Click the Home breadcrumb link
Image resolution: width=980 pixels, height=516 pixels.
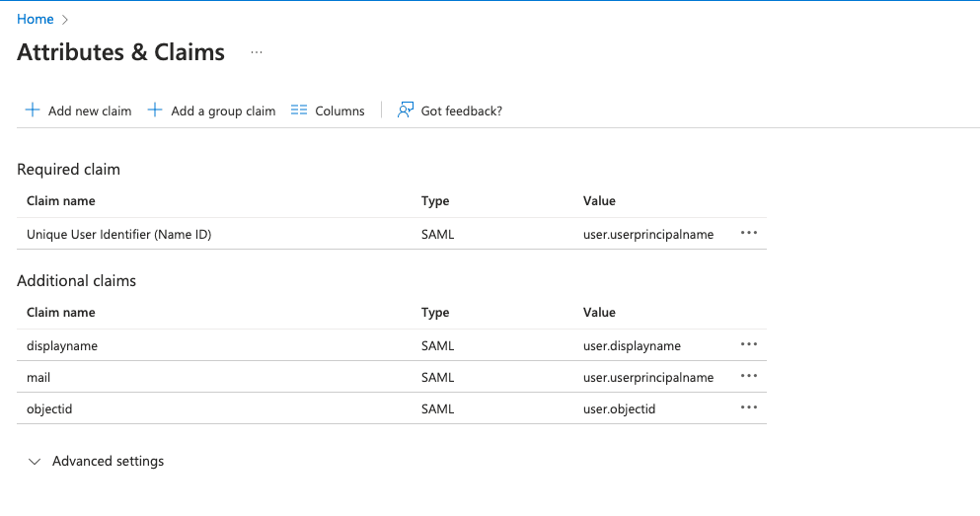35,19
